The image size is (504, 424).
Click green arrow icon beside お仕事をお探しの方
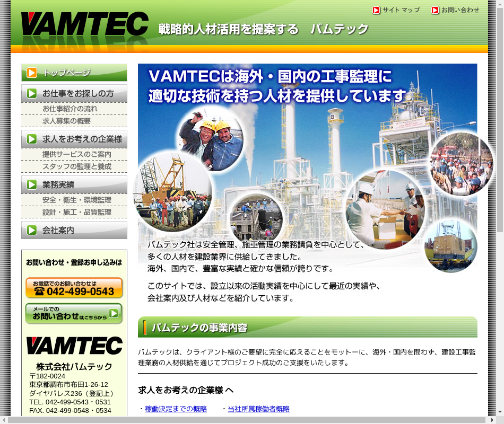[x=32, y=93]
